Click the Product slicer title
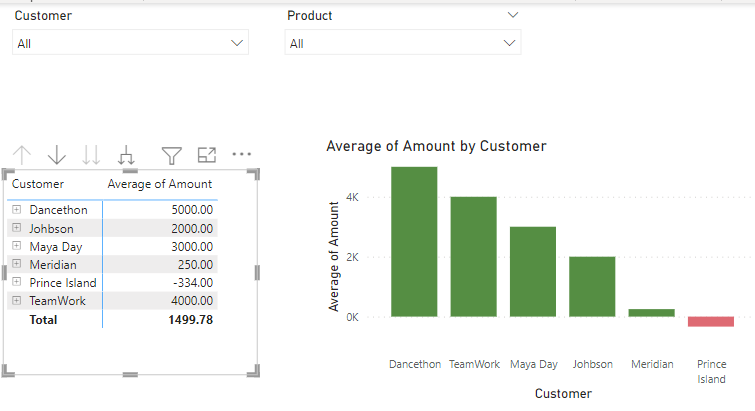The width and height of the screenshot is (755, 411). tap(310, 15)
